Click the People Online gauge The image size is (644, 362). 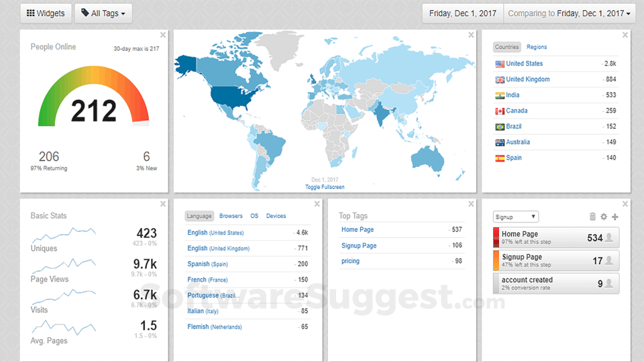point(94,97)
